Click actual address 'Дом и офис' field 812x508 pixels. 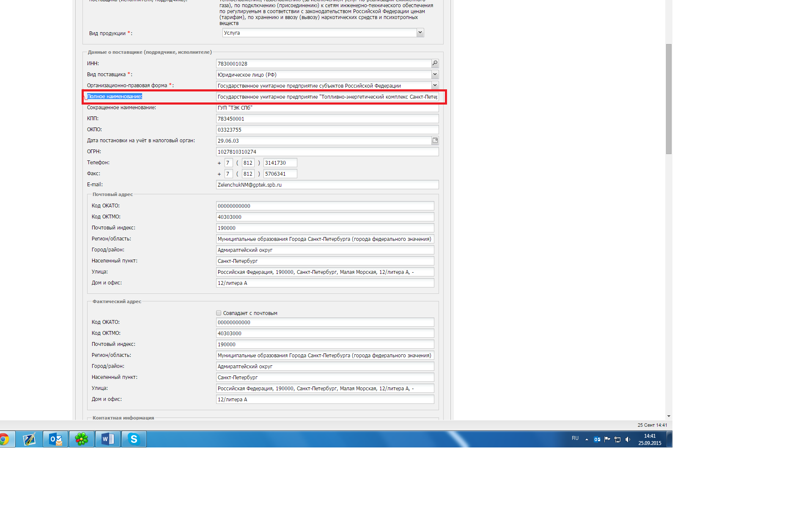(325, 399)
